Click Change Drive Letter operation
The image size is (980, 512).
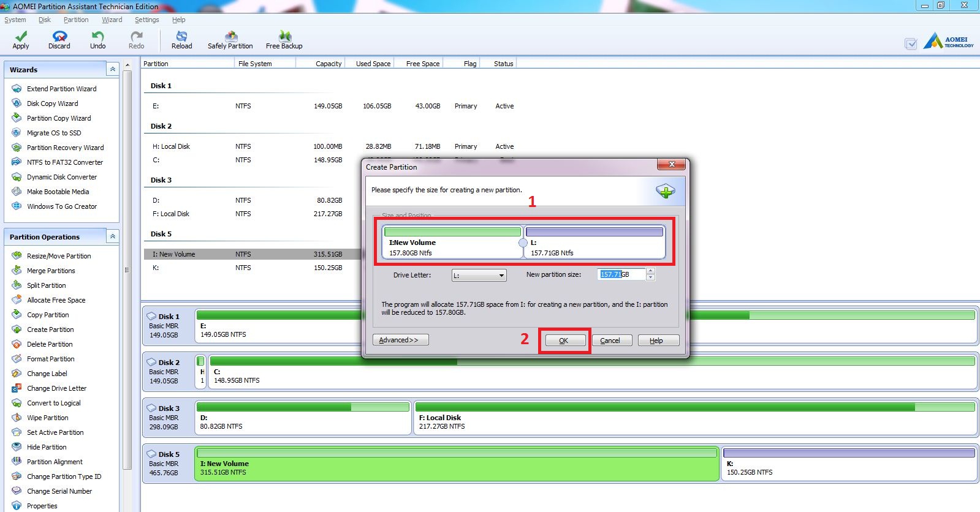pos(56,388)
